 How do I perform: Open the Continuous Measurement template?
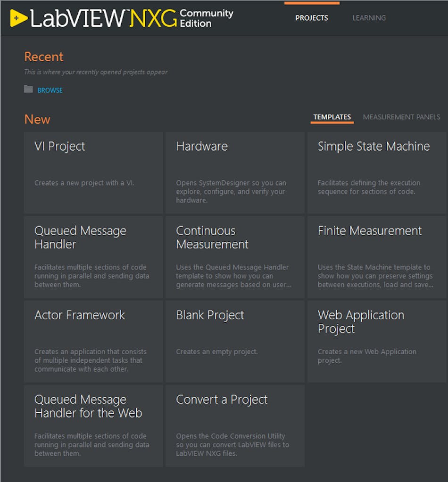(x=235, y=257)
